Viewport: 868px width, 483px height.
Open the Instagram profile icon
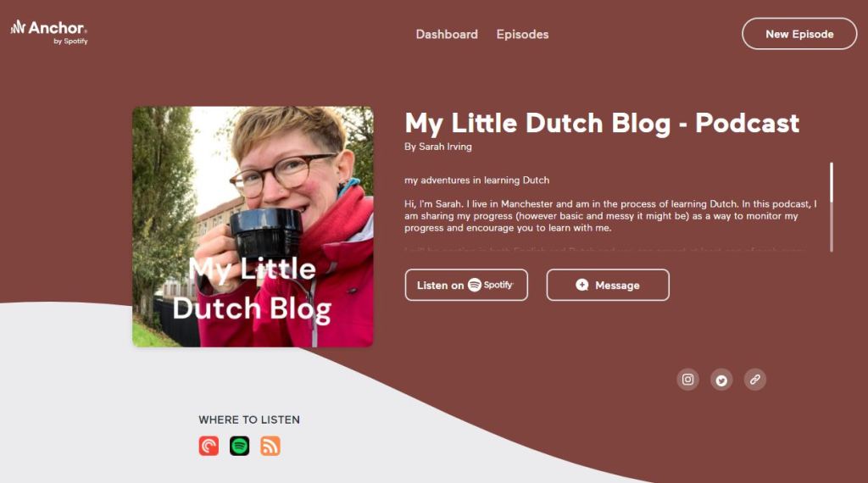[x=687, y=380]
